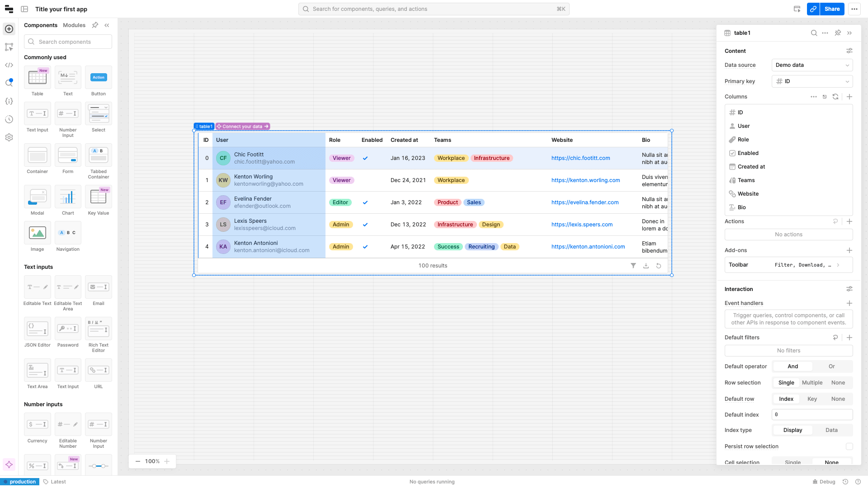Set Default row to Key

[x=812, y=399]
